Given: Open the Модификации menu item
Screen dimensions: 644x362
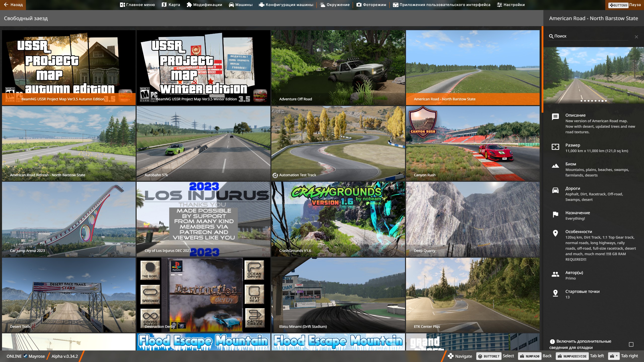Looking at the screenshot, I should (204, 5).
